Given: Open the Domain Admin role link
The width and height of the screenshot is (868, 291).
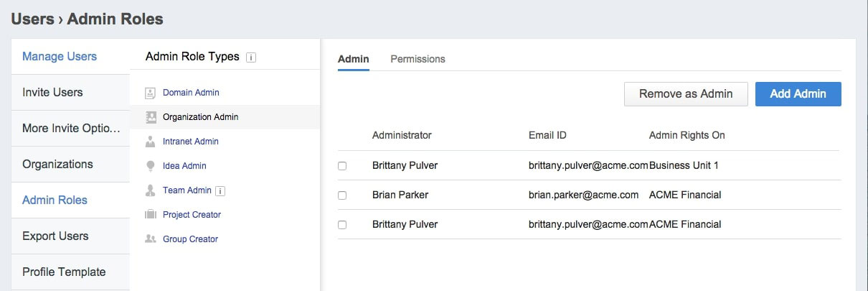Looking at the screenshot, I should click(x=191, y=93).
